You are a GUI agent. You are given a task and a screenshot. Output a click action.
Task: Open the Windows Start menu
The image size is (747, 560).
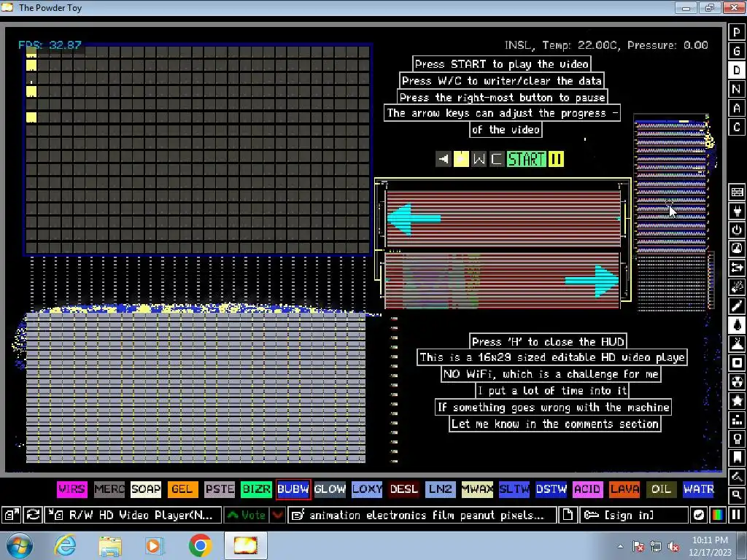[x=19, y=545]
